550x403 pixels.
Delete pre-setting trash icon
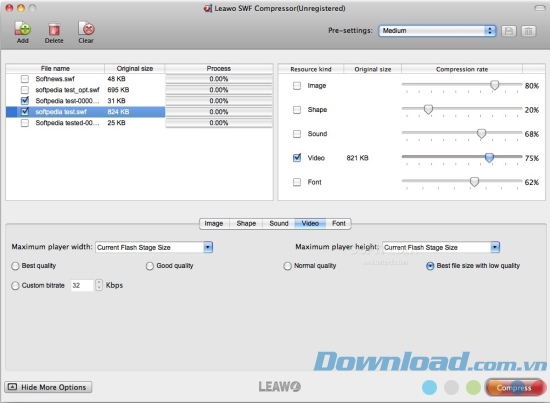click(528, 31)
